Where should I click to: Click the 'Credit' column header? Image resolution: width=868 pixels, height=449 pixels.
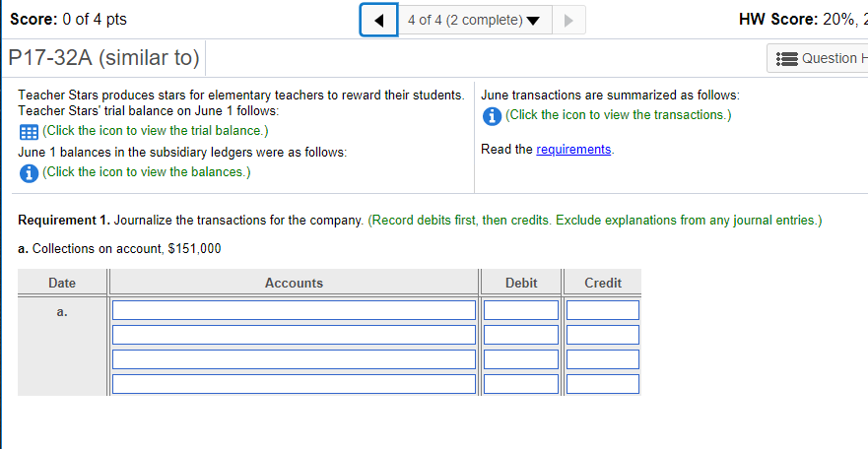coord(603,284)
